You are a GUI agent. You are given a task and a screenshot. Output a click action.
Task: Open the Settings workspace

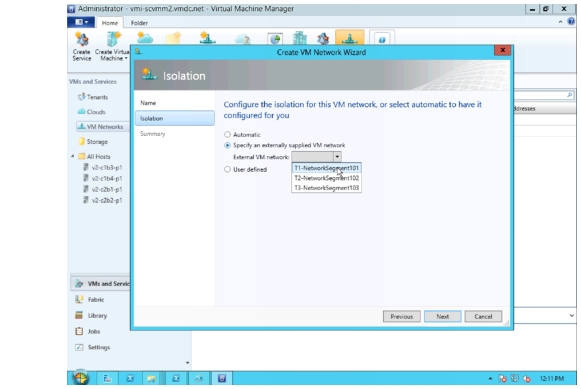pos(93,348)
